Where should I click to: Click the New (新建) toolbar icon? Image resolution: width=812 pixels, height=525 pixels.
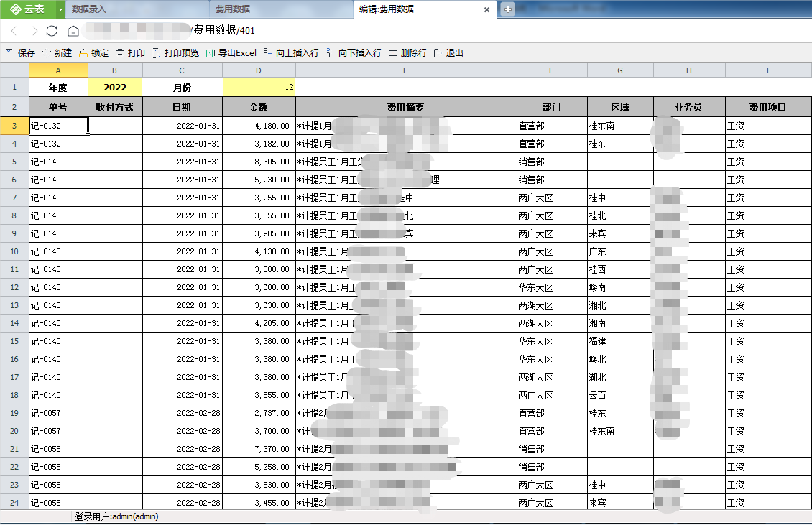pos(47,53)
